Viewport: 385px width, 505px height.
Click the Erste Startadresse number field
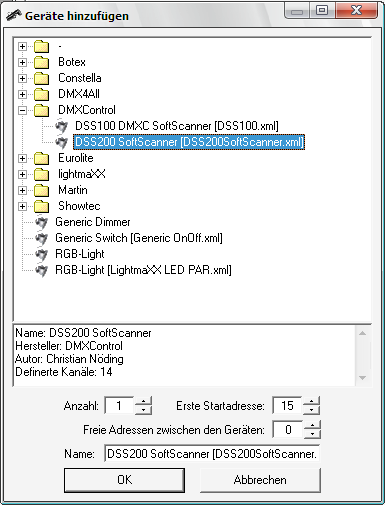tap(287, 406)
